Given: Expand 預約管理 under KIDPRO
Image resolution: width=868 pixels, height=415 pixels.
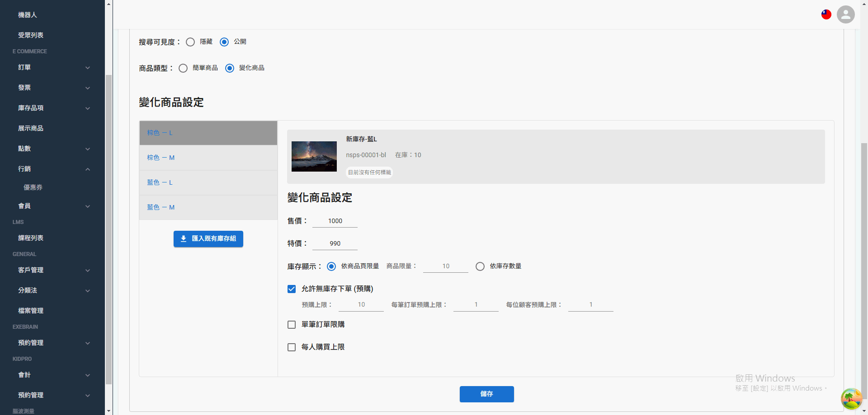Looking at the screenshot, I should 52,395.
